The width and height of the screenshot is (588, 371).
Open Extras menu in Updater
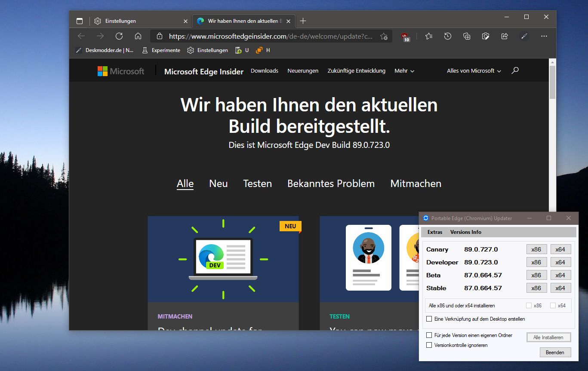click(435, 232)
